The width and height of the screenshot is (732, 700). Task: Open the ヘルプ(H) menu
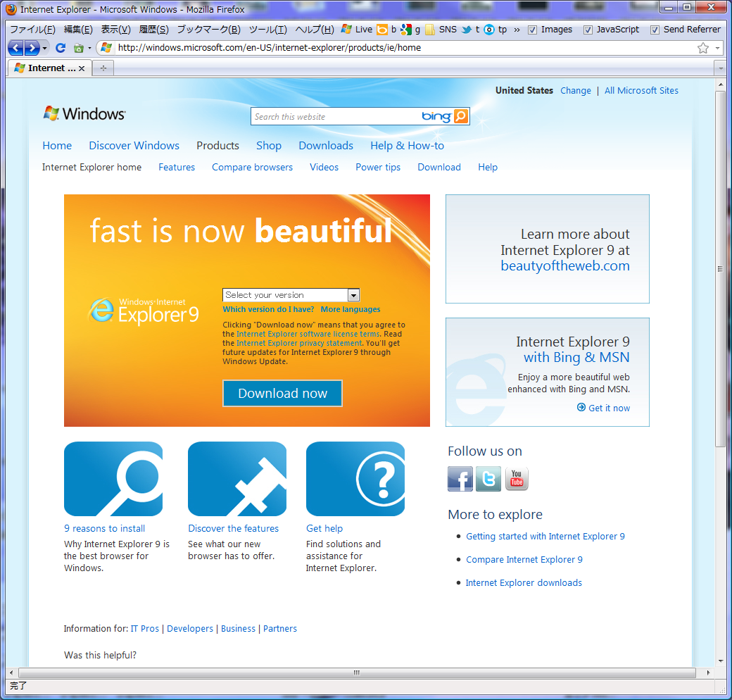315,30
